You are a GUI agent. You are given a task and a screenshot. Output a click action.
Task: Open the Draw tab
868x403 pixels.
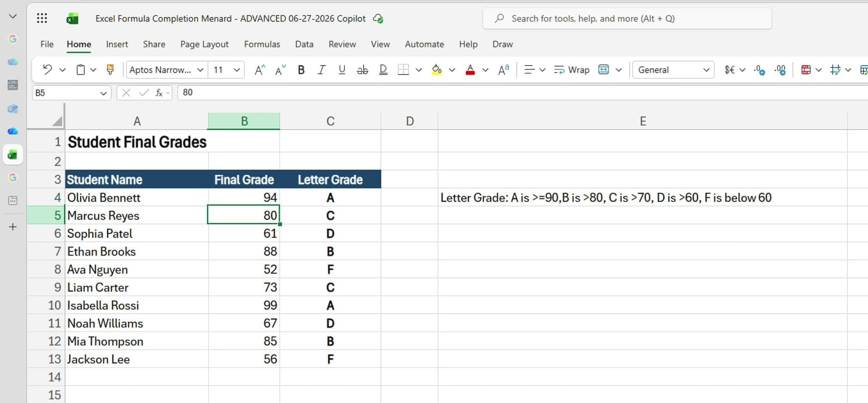[503, 44]
